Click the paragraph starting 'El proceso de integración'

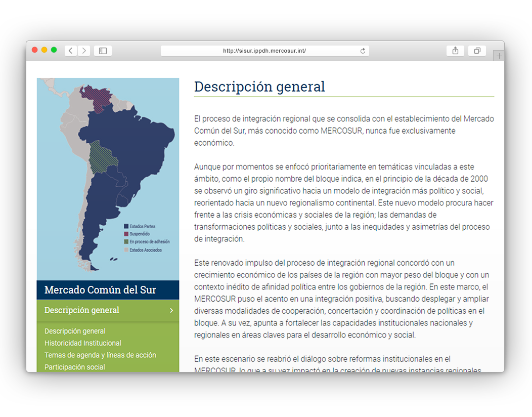(x=344, y=131)
